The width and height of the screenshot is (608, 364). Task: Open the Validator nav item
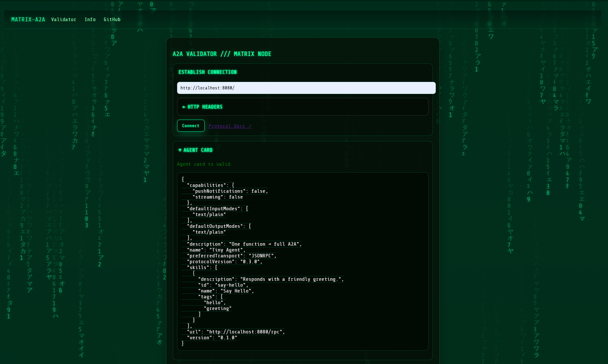click(x=63, y=19)
